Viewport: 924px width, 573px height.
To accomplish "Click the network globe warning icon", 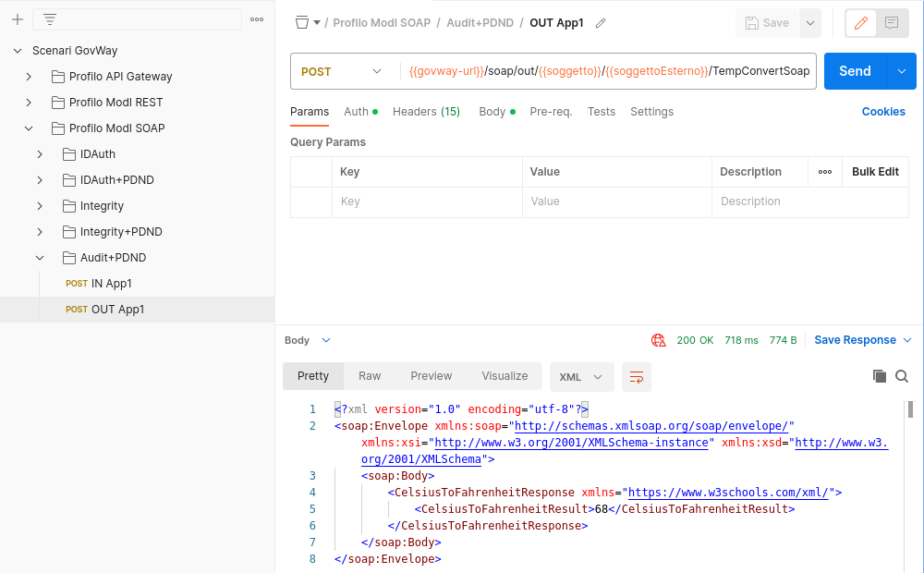I will click(658, 340).
